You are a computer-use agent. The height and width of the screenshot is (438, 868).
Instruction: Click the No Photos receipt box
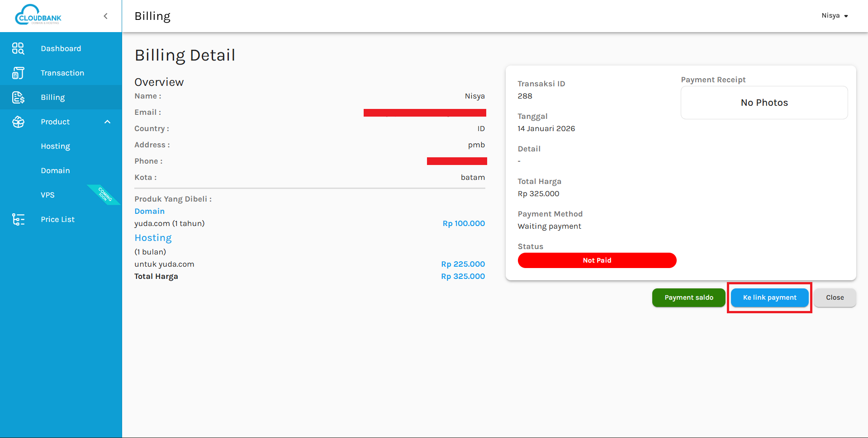click(x=764, y=103)
